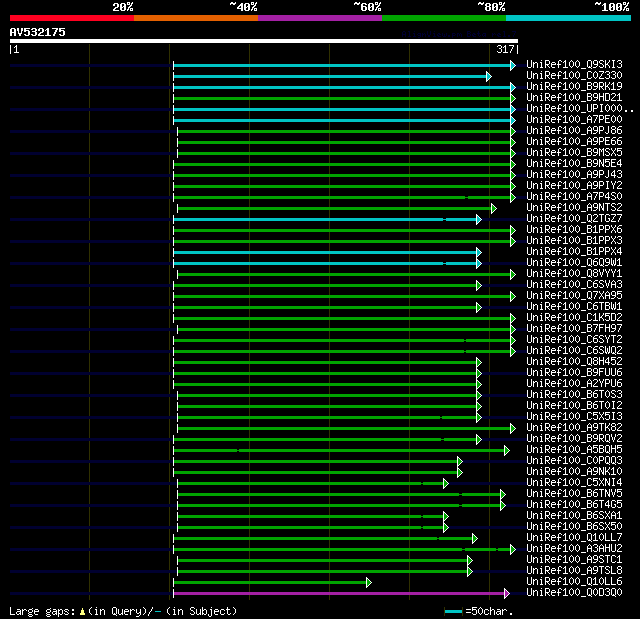Click the UniRef100_A9PJ86 label
The width and height of the screenshot is (640, 619).
(x=574, y=131)
